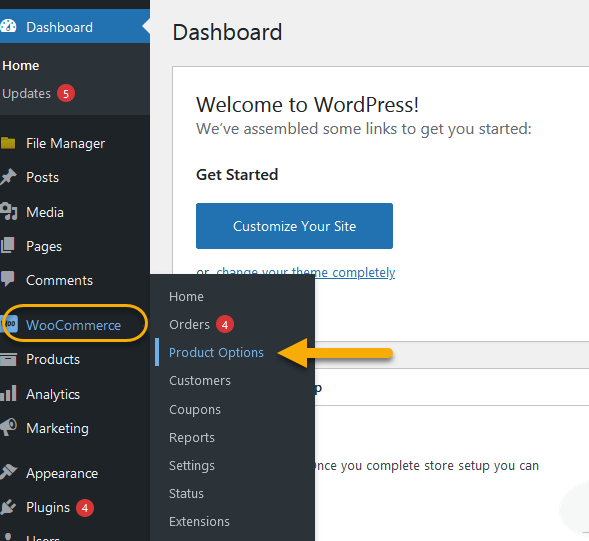
Task: Select Home under Dashboard submenu
Action: click(x=21, y=65)
